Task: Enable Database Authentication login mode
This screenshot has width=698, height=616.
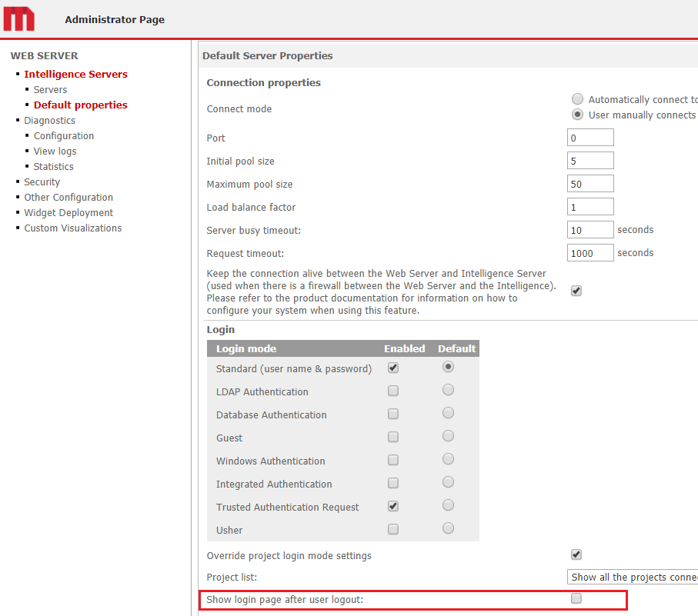Action: pos(393,413)
